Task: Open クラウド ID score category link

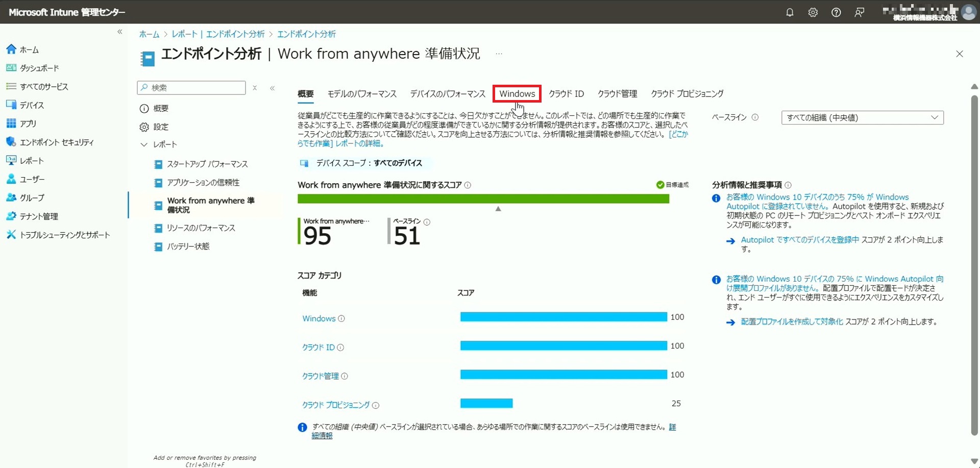Action: pyautogui.click(x=318, y=347)
